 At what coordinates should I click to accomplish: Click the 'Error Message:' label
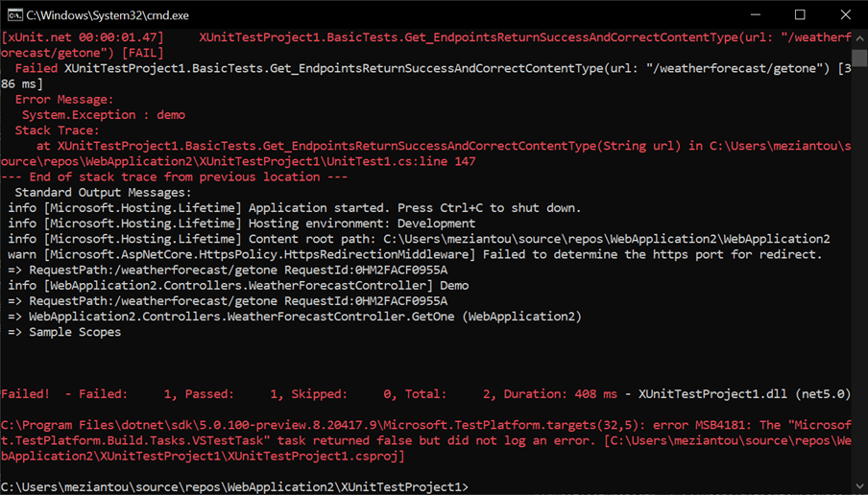tap(64, 100)
